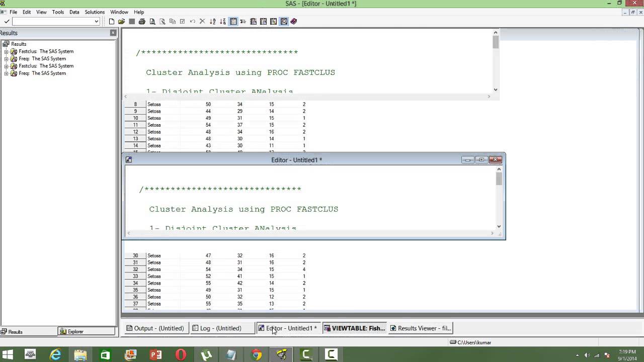Open the Help menu

[x=139, y=12]
